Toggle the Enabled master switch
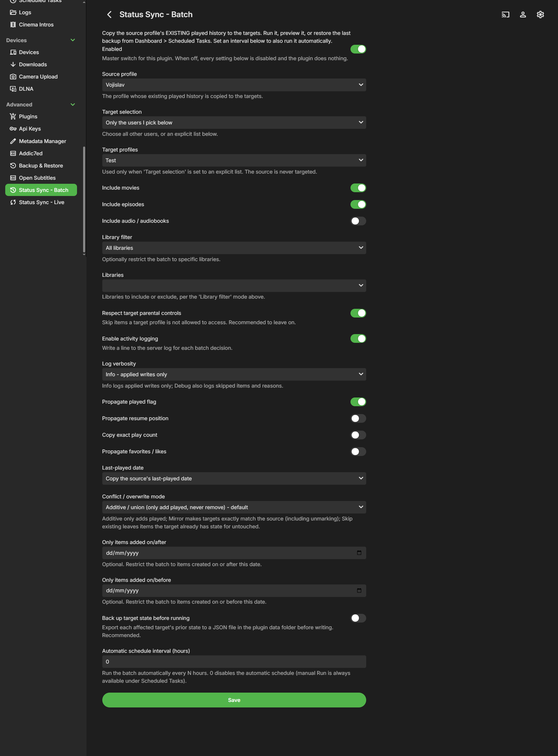Viewport: 558px width, 756px height. [x=358, y=49]
